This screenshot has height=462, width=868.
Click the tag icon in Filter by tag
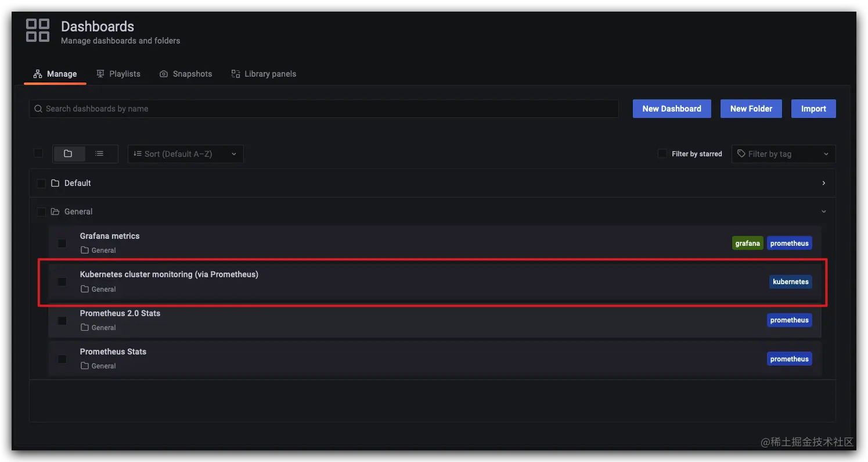741,154
